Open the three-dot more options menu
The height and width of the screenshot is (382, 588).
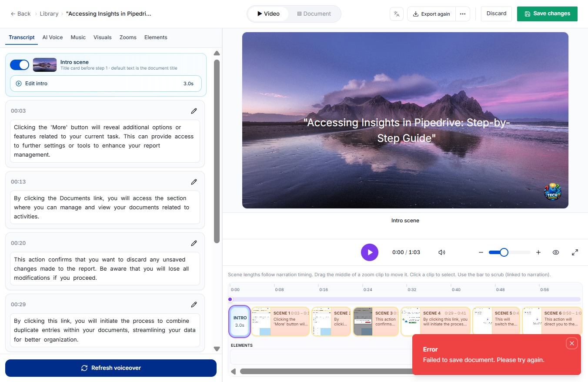click(x=463, y=14)
